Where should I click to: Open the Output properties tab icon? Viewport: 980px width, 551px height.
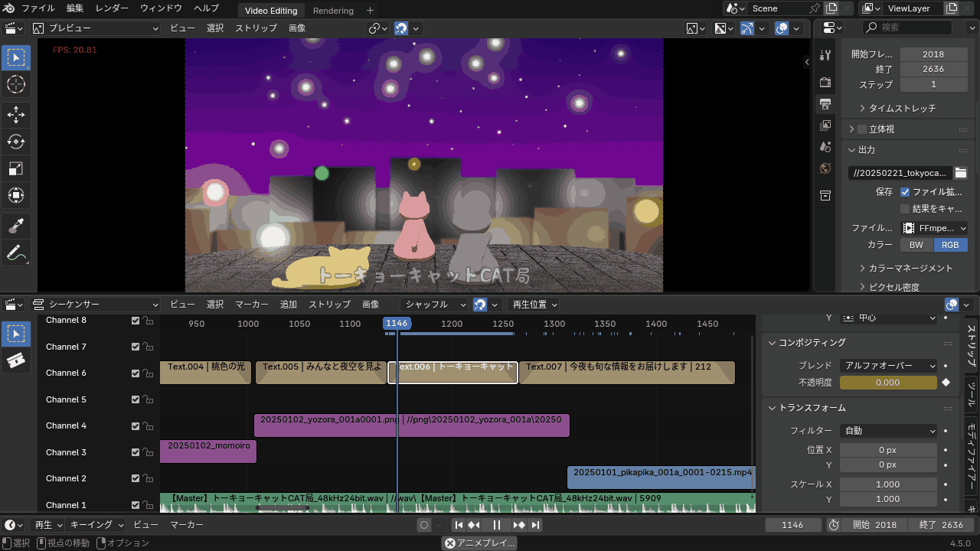pyautogui.click(x=825, y=103)
